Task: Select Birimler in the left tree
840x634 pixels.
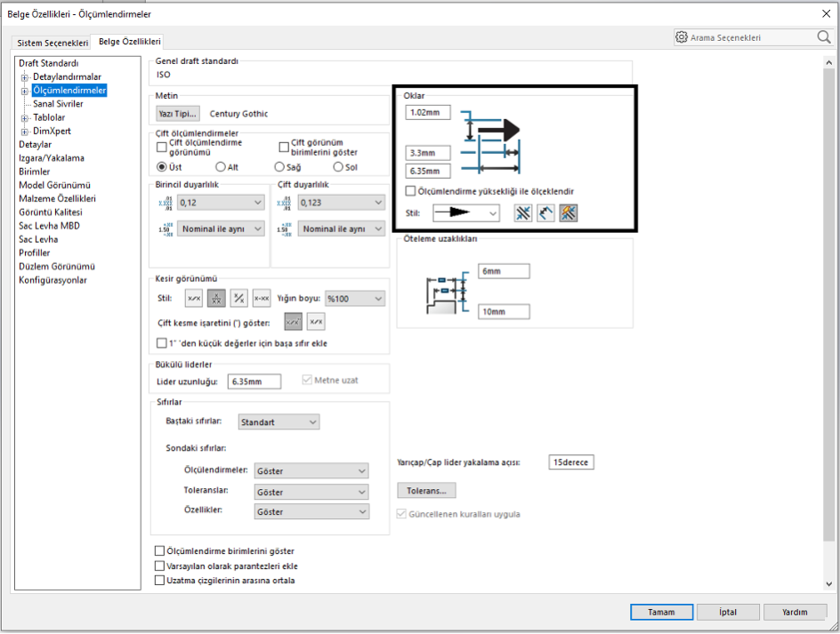Action: [x=35, y=172]
